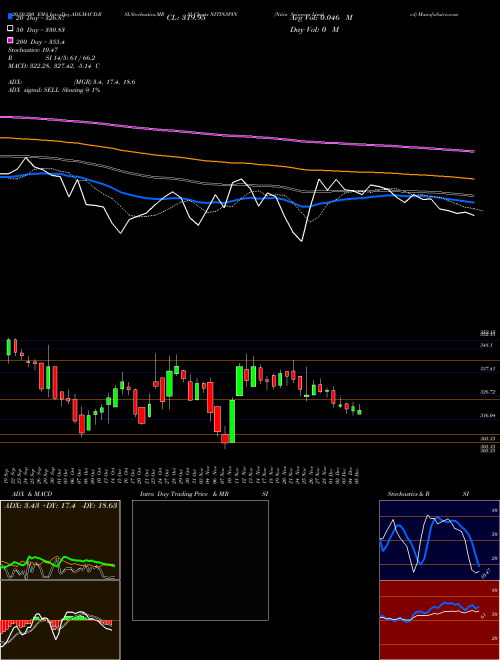Click the 'ADX: 3.43 +DY: 17.4' panel header
This screenshot has width=500, height=660.
[x=60, y=506]
